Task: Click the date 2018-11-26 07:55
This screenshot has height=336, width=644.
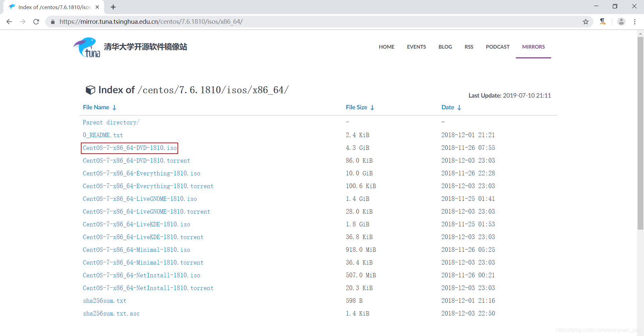Action: 468,148
